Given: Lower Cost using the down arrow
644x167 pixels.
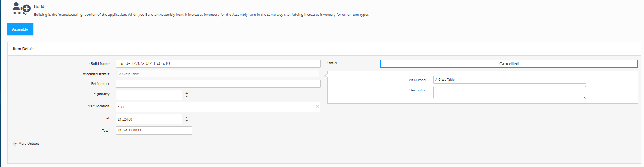Looking at the screenshot, I should point(187,121).
